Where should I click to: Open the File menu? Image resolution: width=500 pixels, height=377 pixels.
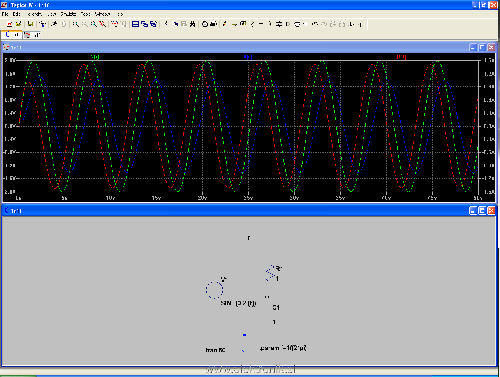point(5,14)
